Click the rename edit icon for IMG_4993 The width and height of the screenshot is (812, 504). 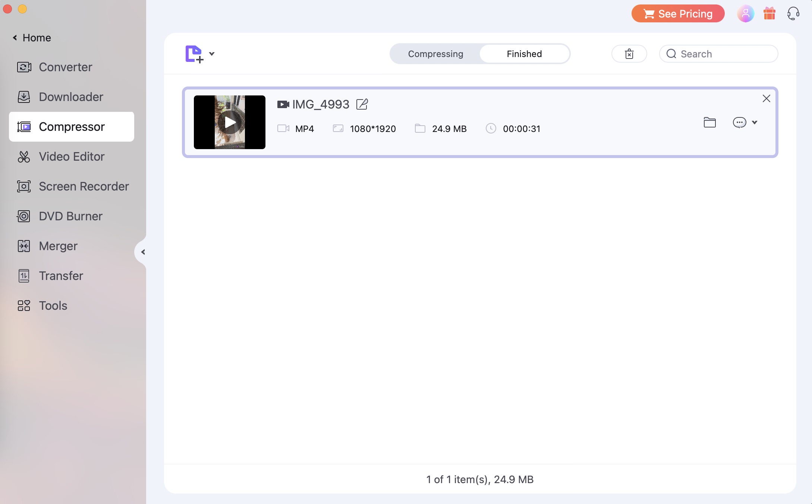pyautogui.click(x=362, y=104)
